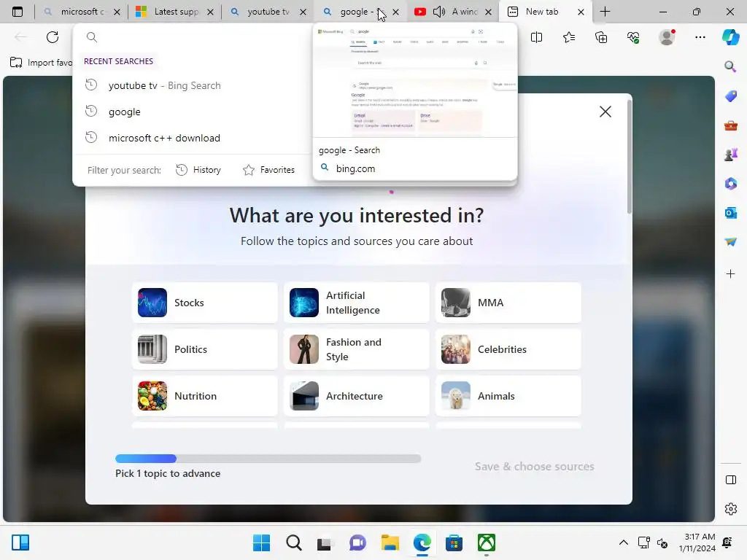This screenshot has width=747, height=560.
Task: Click Import favorites bookmark item
Action: [41, 63]
